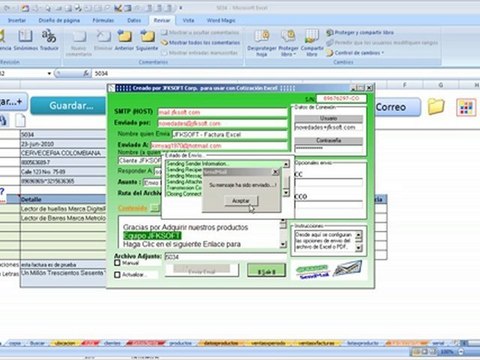Switch to the ventasxfacturas sheet tab
This screenshot has height=360, width=480.
(x=316, y=343)
